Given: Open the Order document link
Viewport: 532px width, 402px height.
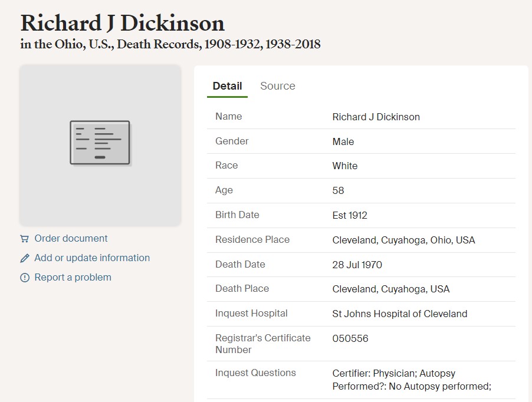Looking at the screenshot, I should pos(71,238).
